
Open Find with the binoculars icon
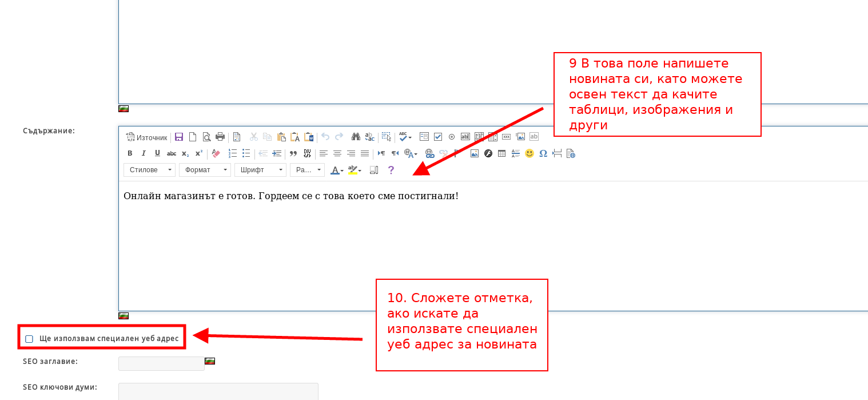click(356, 137)
